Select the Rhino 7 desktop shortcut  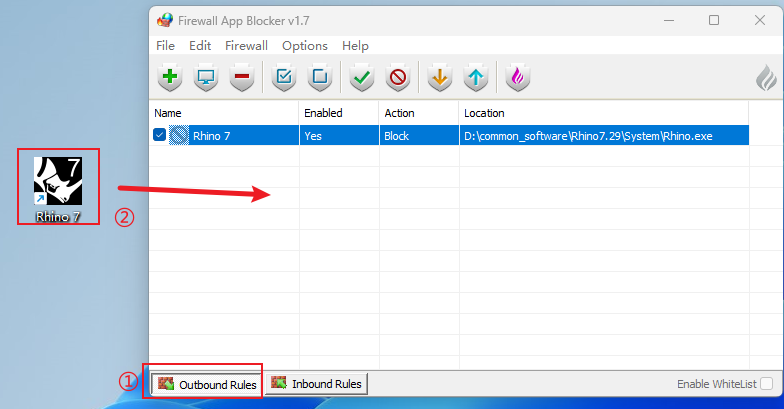58,189
